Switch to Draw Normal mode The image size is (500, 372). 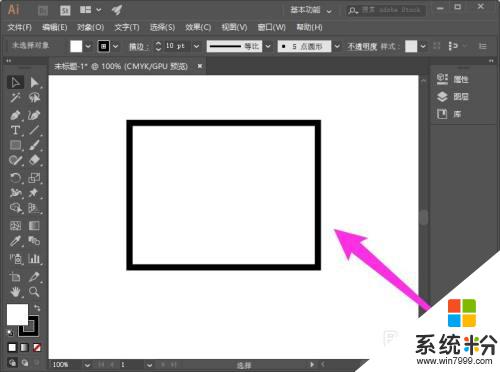12,363
